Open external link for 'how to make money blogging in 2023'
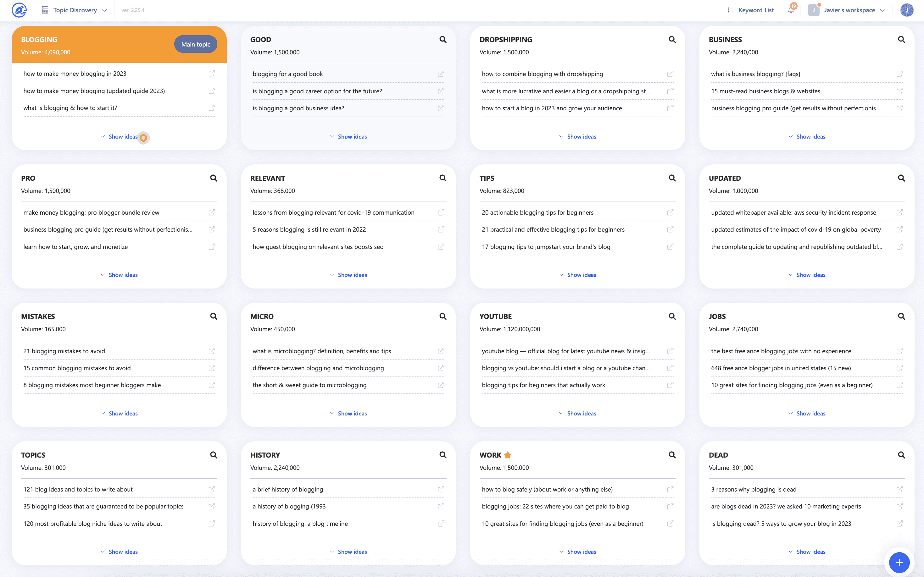This screenshot has height=577, width=924. (x=212, y=73)
